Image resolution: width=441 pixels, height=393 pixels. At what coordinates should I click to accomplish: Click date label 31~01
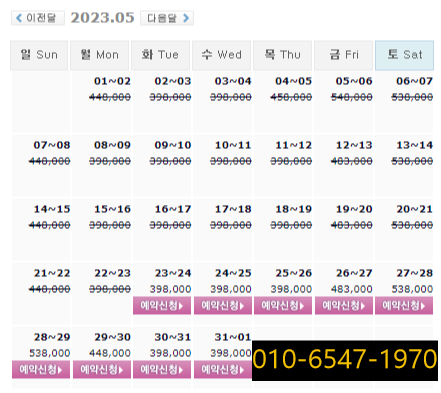tap(233, 337)
